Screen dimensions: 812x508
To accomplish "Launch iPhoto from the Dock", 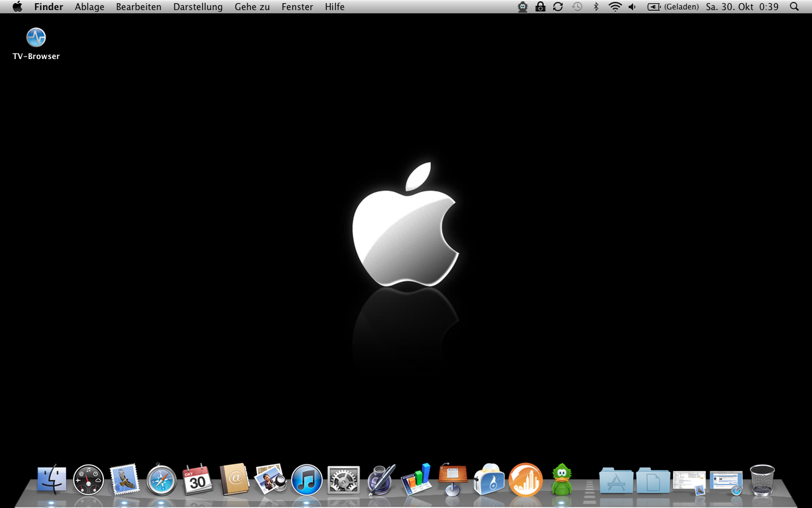I will (270, 479).
